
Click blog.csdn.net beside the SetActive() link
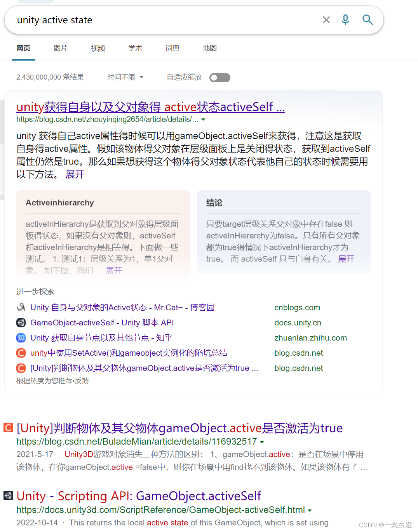click(x=299, y=353)
